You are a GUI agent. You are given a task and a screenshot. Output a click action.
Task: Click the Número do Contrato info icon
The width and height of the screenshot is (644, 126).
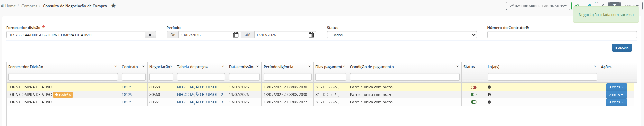pyautogui.click(x=527, y=28)
